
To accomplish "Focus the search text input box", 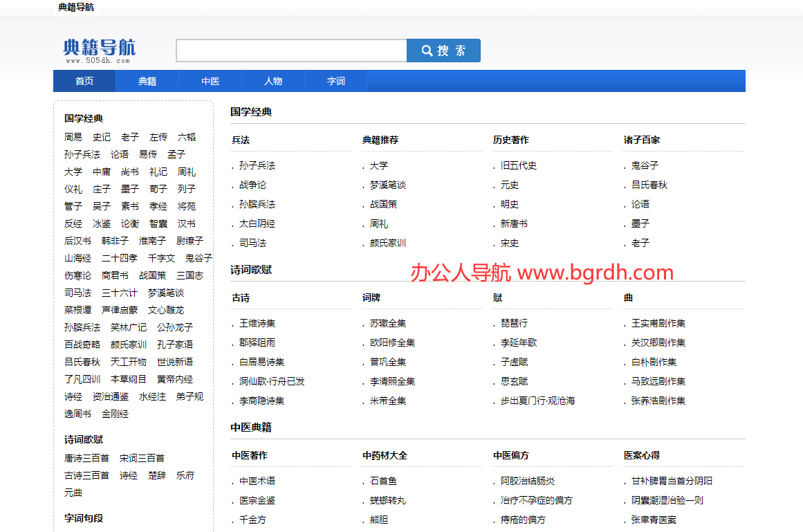I will point(291,51).
